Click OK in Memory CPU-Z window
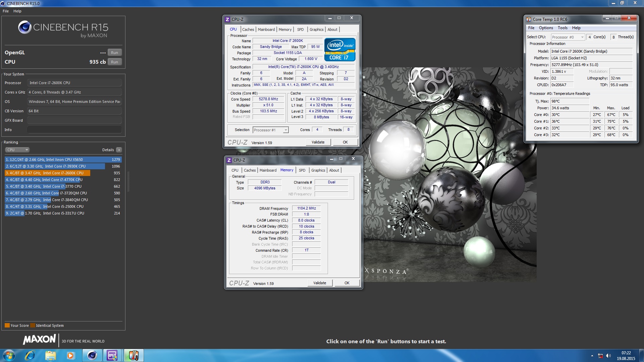The image size is (644, 362). 347,283
